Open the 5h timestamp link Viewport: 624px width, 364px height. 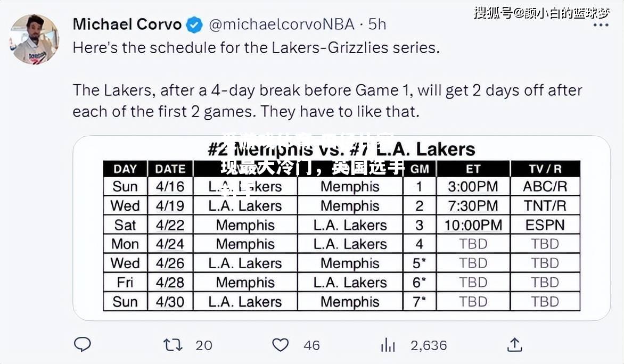coord(377,24)
